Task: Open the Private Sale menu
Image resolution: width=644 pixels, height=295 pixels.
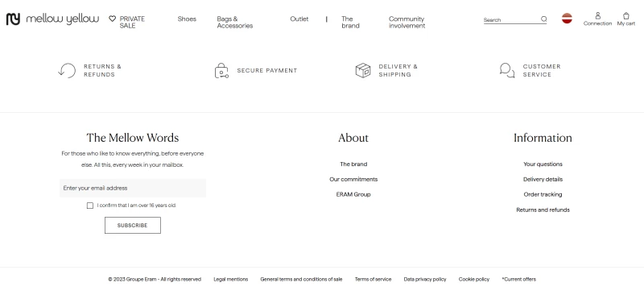Action: point(132,23)
